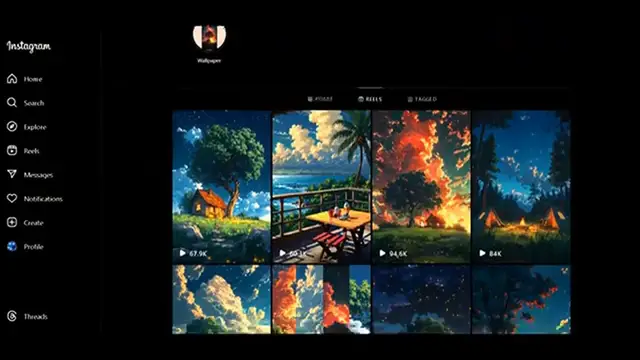Click the Posts tab grid icon

pos(310,99)
